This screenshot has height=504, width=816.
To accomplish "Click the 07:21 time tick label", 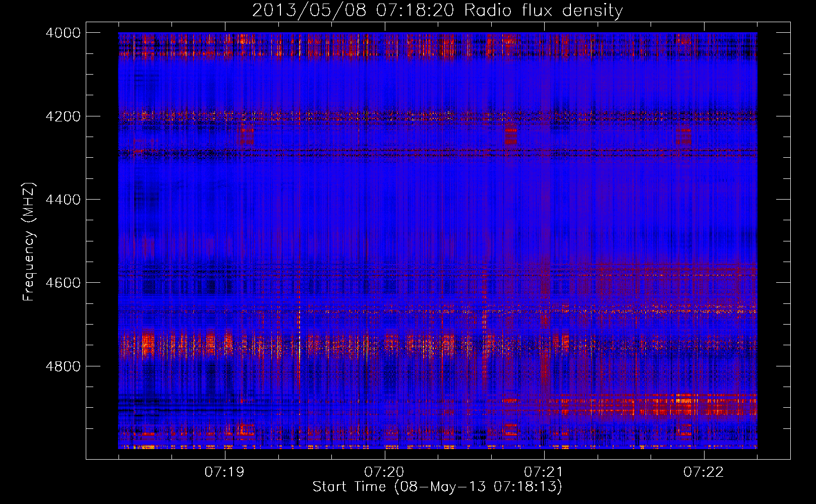I will click(544, 472).
